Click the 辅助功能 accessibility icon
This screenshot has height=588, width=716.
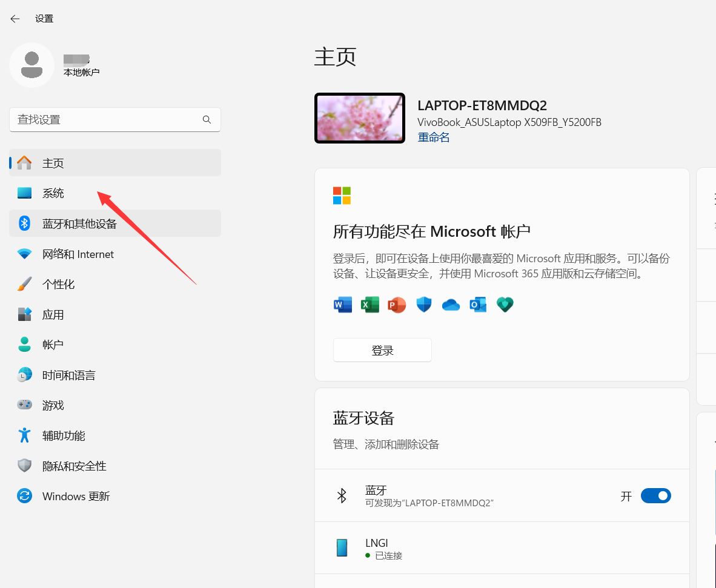tap(24, 435)
